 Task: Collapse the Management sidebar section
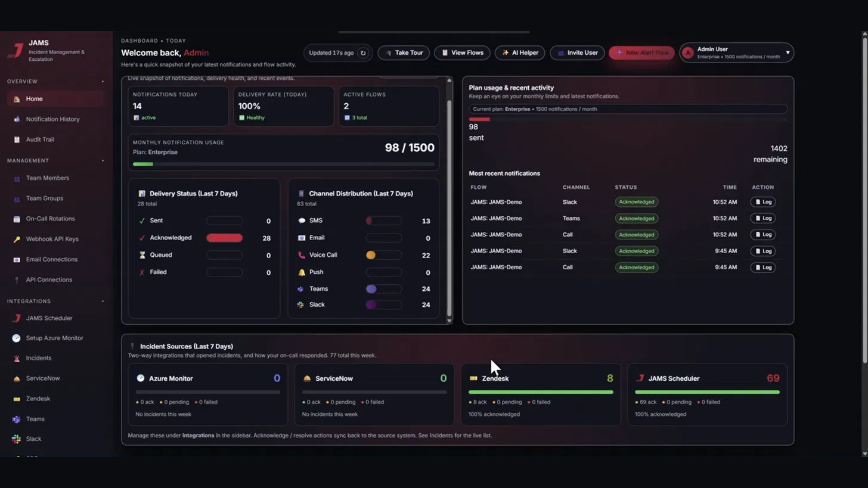103,161
